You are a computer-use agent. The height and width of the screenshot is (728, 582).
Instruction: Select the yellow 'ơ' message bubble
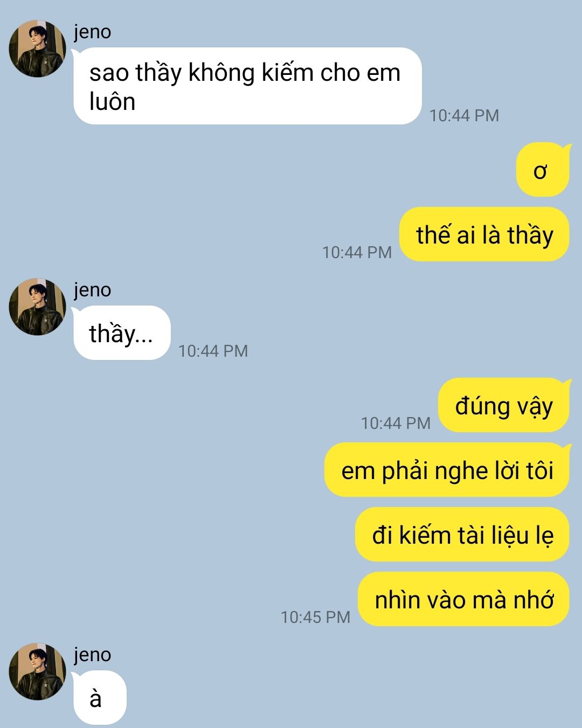pyautogui.click(x=543, y=170)
